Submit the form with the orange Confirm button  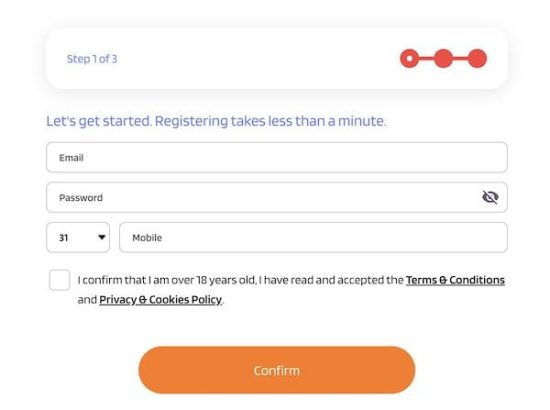(x=277, y=370)
